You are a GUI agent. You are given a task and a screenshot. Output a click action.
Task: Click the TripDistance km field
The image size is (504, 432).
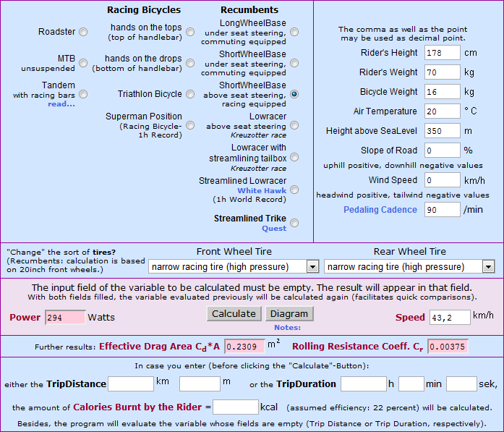click(x=131, y=384)
